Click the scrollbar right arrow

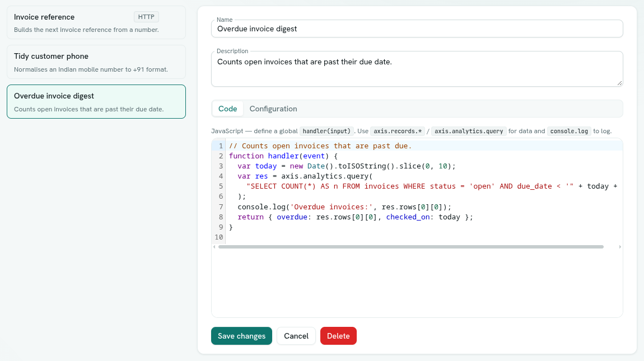[620, 247]
